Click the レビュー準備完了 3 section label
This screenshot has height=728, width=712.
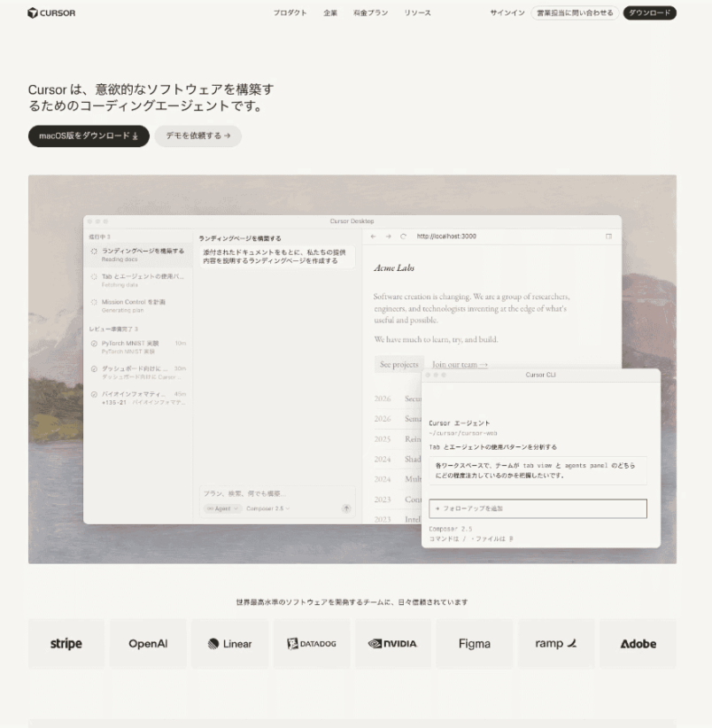coord(113,329)
